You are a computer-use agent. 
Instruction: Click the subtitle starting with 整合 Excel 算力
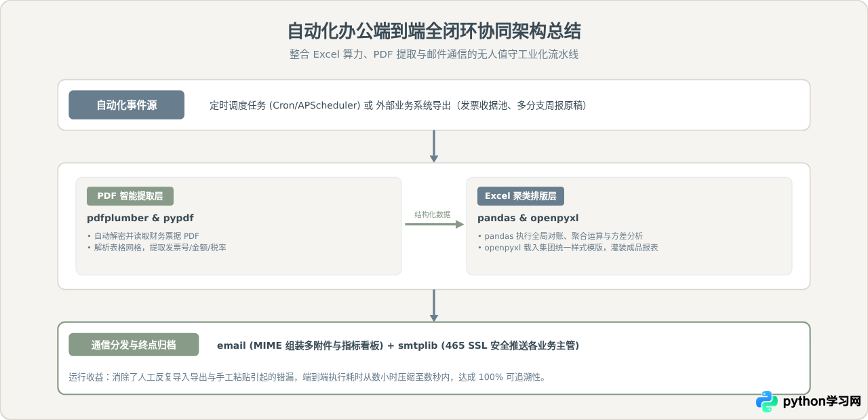click(434, 54)
